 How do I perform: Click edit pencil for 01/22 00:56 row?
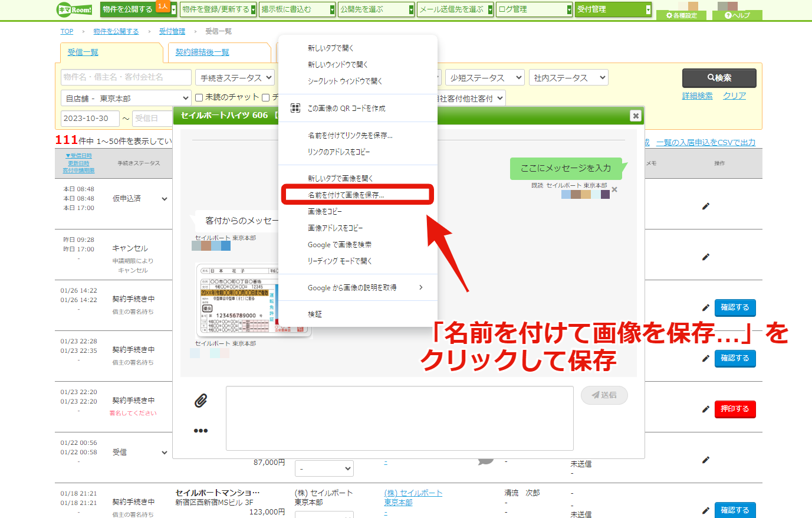point(705,460)
